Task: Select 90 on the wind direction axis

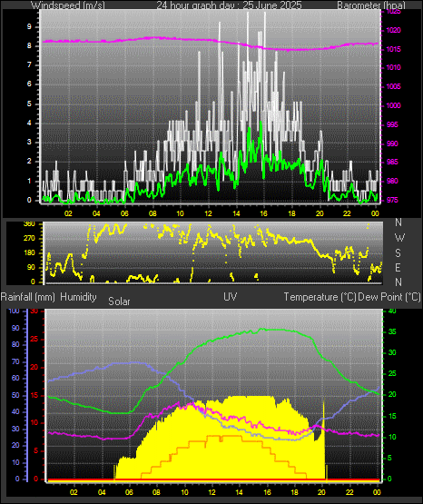Action: [31, 267]
